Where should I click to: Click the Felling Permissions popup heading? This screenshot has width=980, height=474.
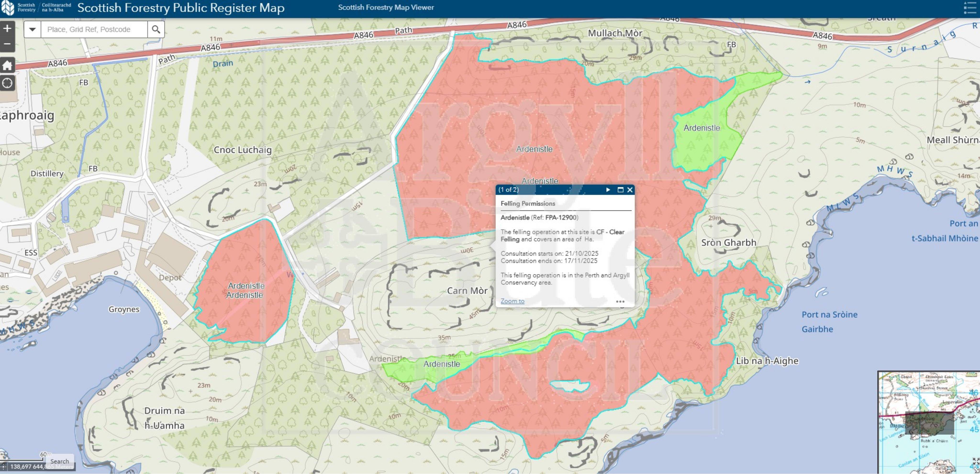click(528, 203)
